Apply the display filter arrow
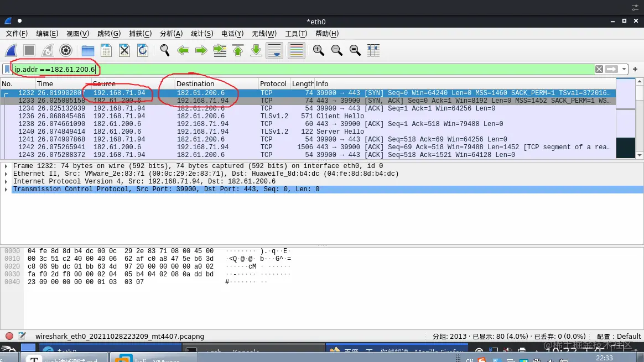 click(x=611, y=69)
